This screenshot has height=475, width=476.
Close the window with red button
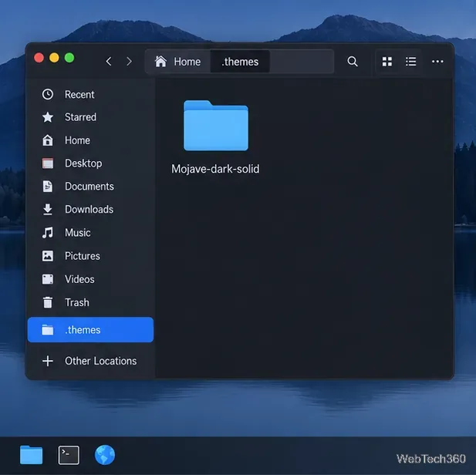[x=39, y=58]
